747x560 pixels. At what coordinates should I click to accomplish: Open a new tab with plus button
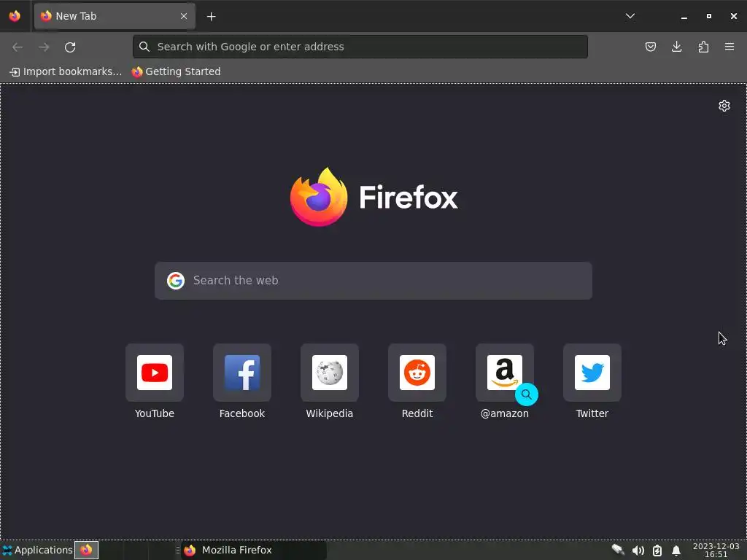[211, 17]
